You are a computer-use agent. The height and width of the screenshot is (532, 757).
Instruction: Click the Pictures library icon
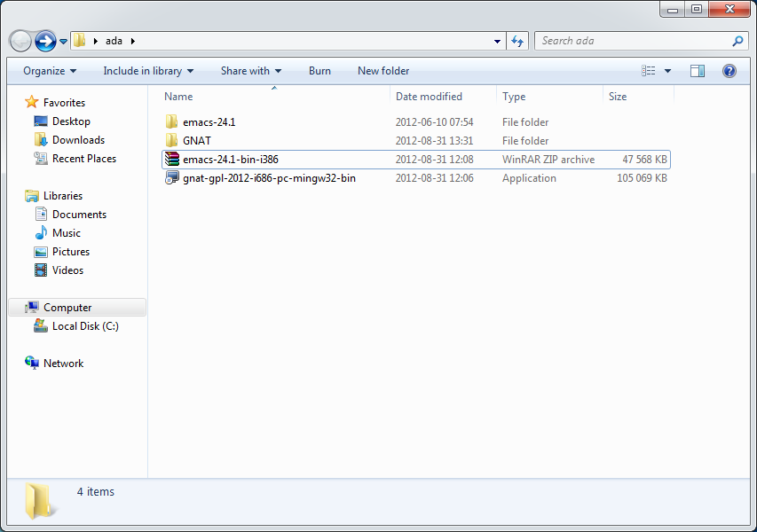(x=41, y=251)
